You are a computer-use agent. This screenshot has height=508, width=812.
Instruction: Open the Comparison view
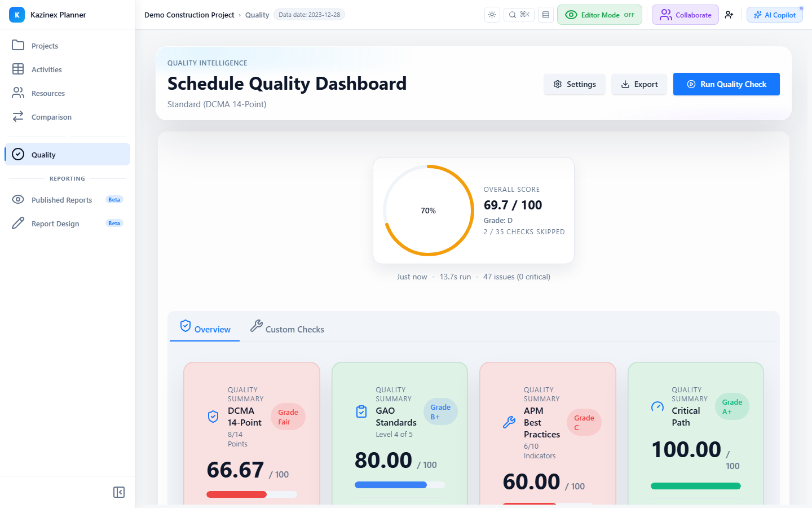[x=67, y=117]
